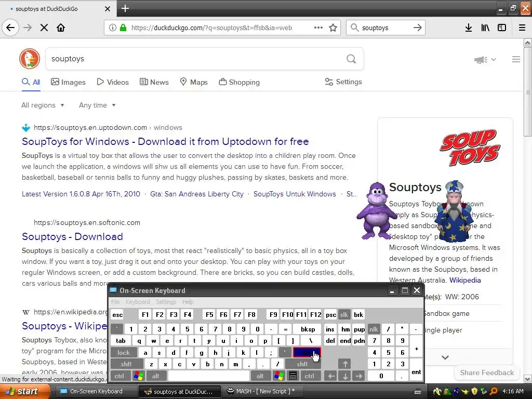Toggle the lock key on On-Screen Keyboard
This screenshot has height=399, width=532.
coord(124,353)
